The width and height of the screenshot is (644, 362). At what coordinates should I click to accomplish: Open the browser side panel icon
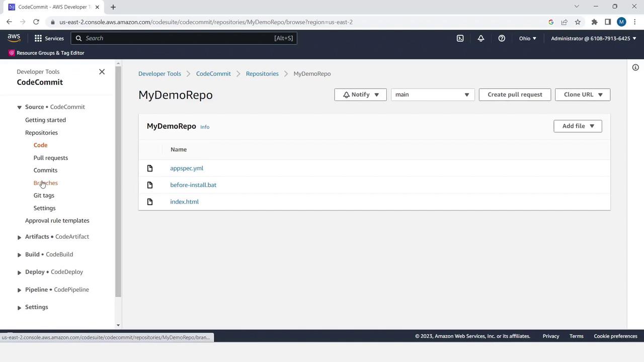pyautogui.click(x=608, y=22)
